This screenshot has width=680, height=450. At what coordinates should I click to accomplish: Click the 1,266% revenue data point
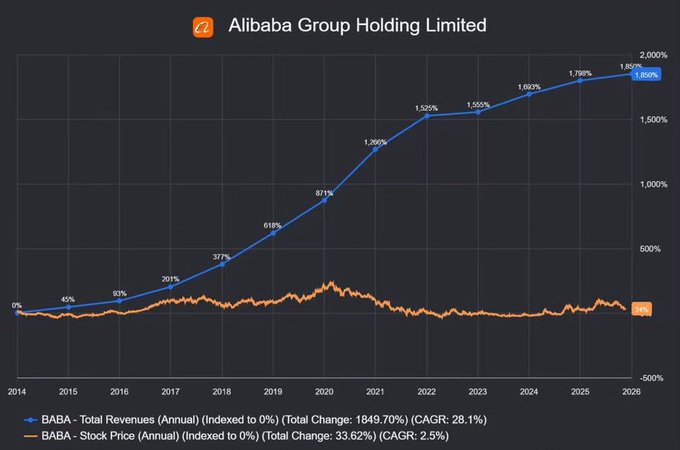[x=376, y=149]
